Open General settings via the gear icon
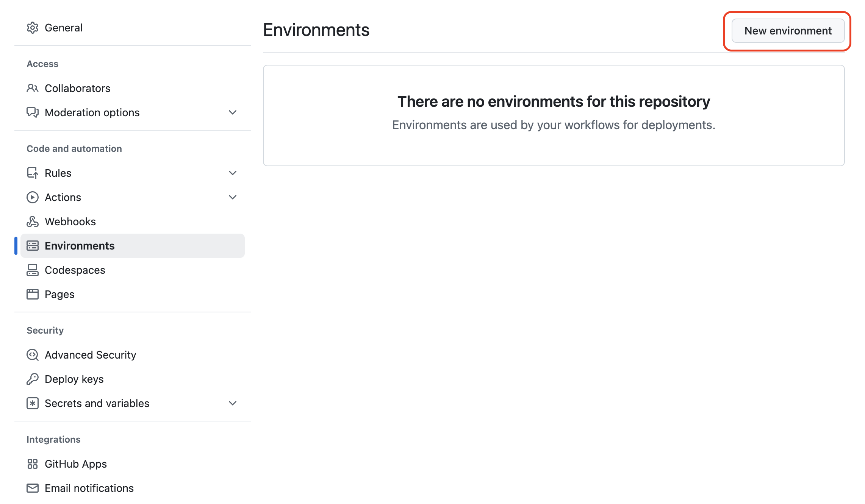 pos(33,27)
